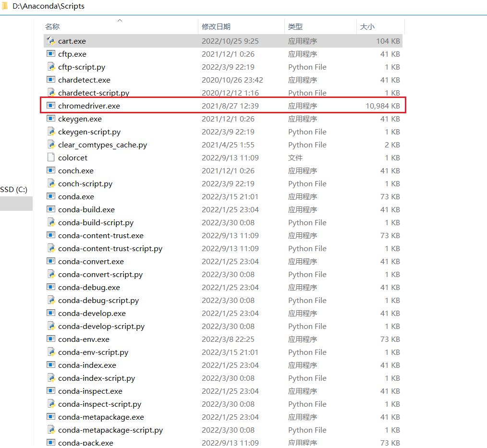Select the ckeygen.exe application icon

50,119
